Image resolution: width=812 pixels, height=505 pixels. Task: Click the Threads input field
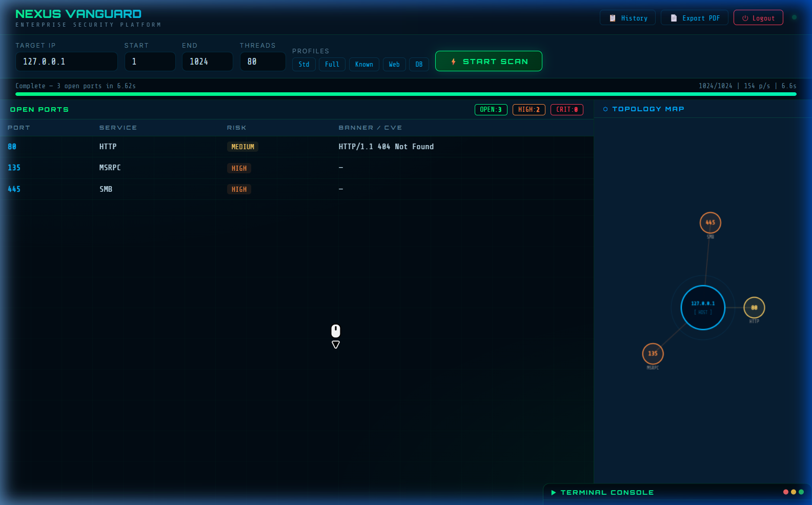(x=263, y=62)
